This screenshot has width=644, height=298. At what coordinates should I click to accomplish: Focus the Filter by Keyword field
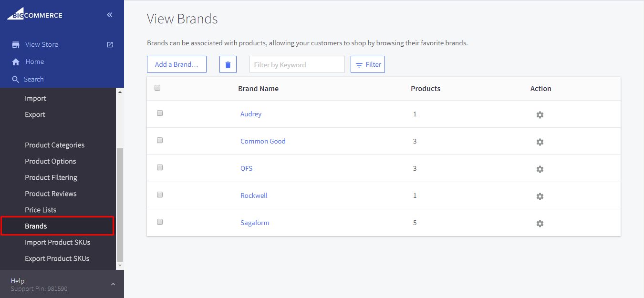point(297,64)
